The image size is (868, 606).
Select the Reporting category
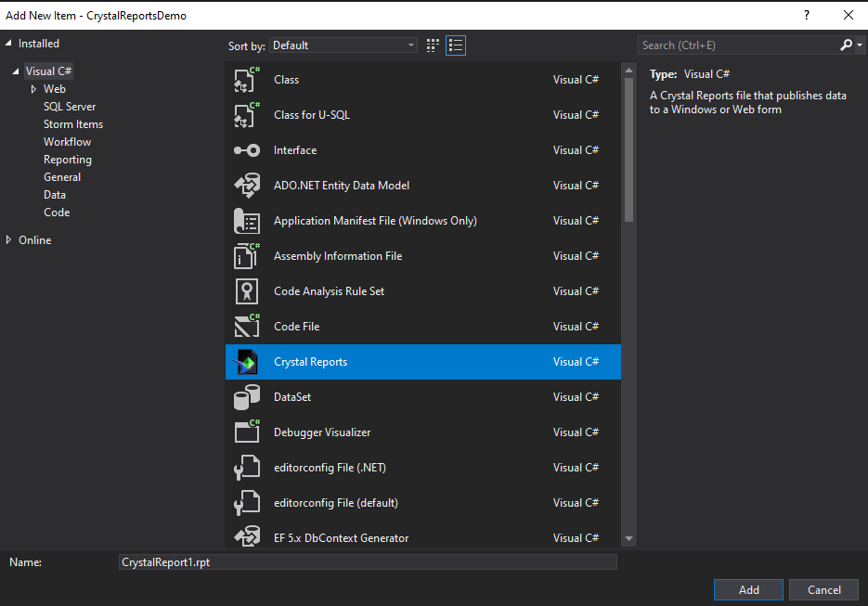coord(68,160)
